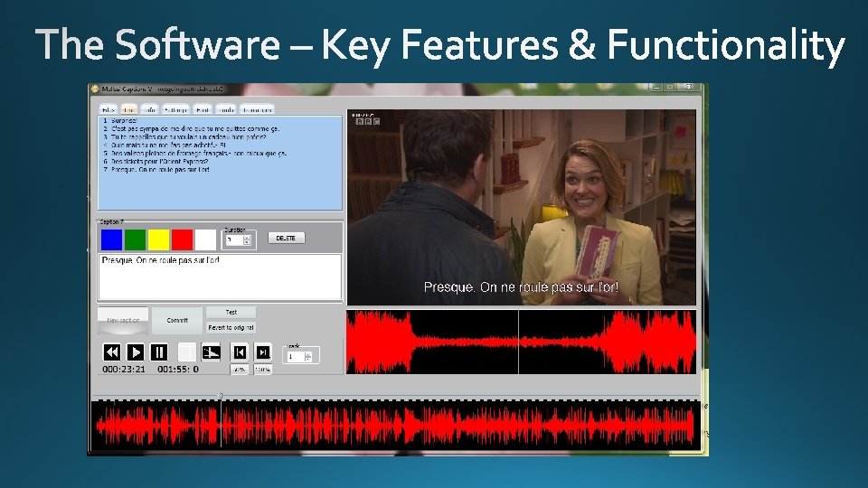This screenshot has height=488, width=868.
Task: Click the playhead marker above bottom waveform
Action: point(221,396)
